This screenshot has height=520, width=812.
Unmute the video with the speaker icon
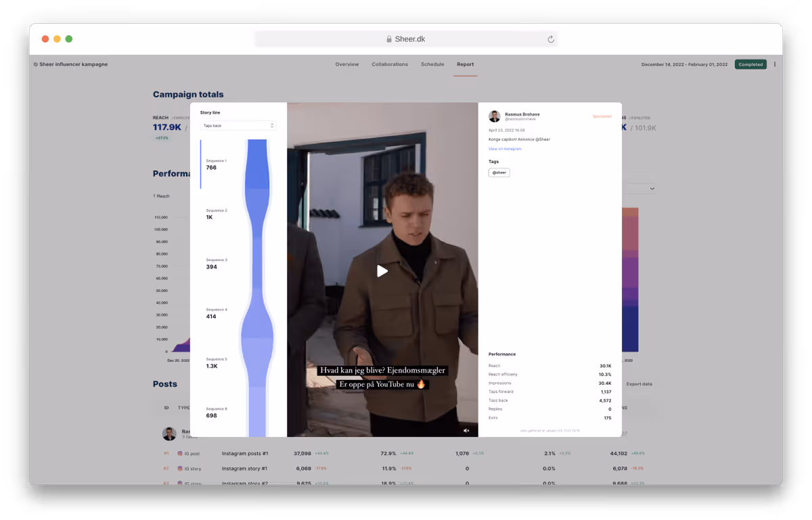click(466, 431)
